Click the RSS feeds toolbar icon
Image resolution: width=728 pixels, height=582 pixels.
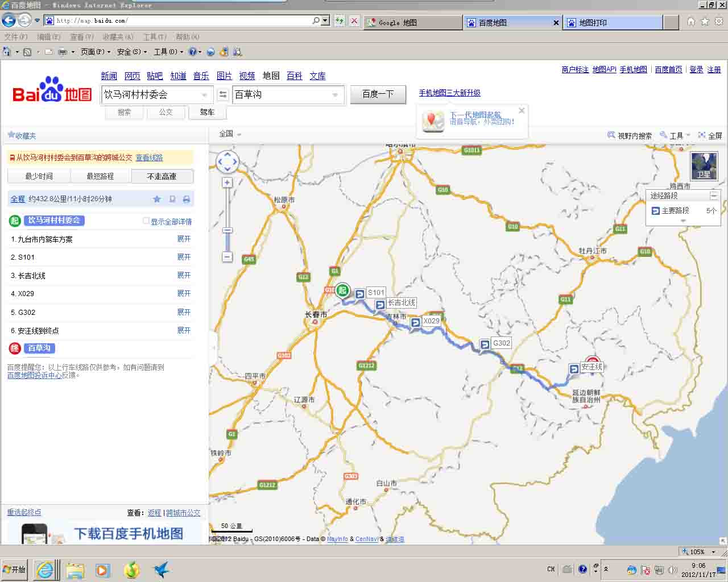click(x=27, y=52)
